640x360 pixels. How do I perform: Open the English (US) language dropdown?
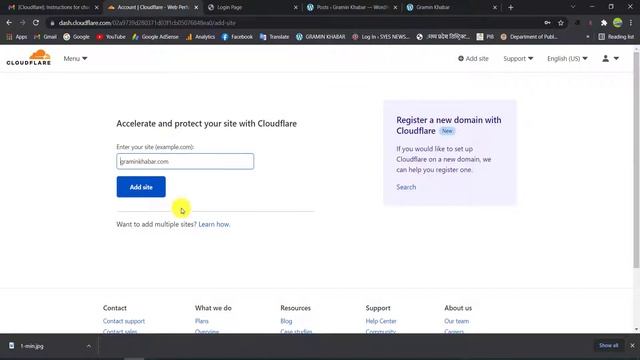tap(567, 58)
